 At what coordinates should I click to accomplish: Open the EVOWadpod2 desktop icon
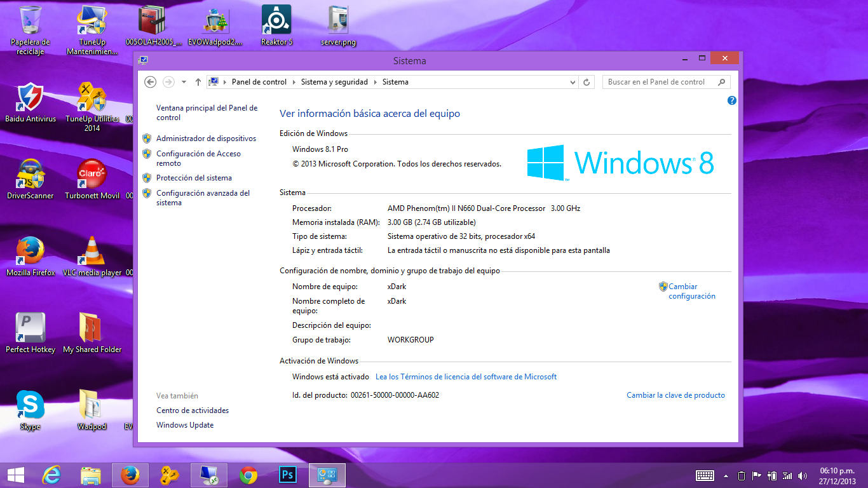[215, 25]
